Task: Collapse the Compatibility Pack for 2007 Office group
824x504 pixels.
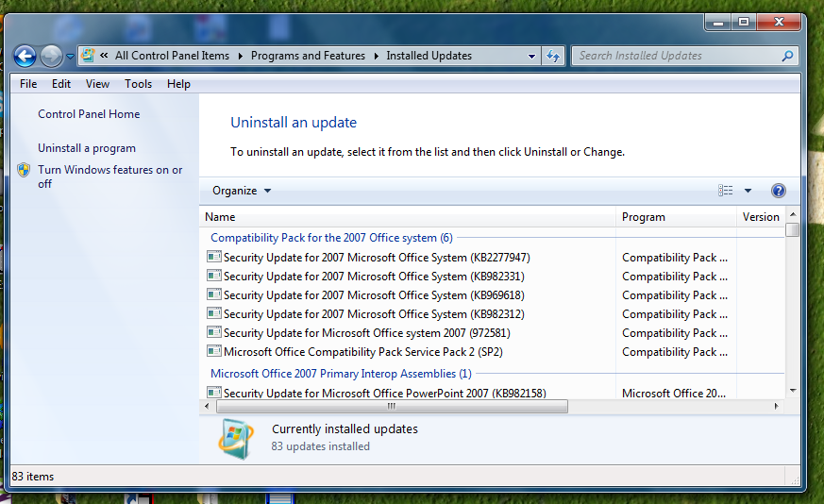Action: [330, 238]
